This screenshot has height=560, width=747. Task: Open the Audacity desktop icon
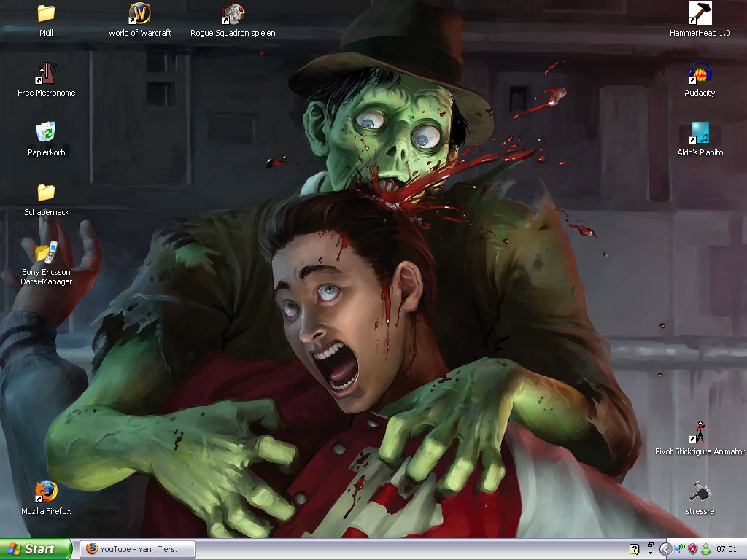[x=700, y=74]
